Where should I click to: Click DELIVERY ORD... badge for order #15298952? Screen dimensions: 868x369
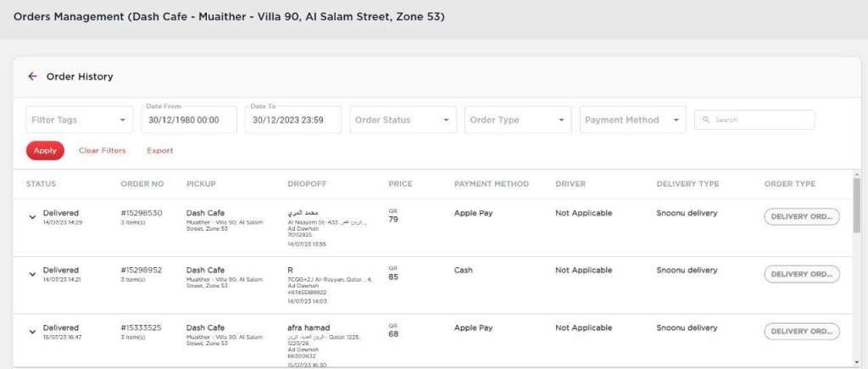pyautogui.click(x=801, y=274)
